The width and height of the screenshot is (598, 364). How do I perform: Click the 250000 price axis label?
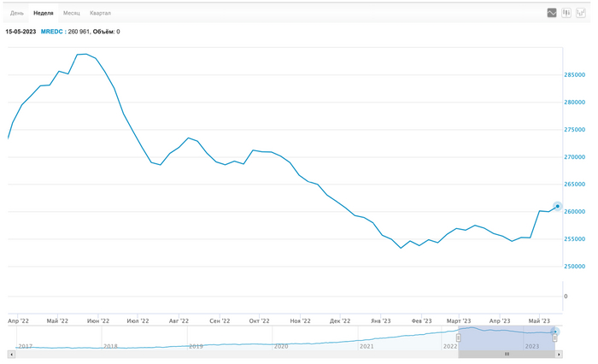(x=574, y=267)
